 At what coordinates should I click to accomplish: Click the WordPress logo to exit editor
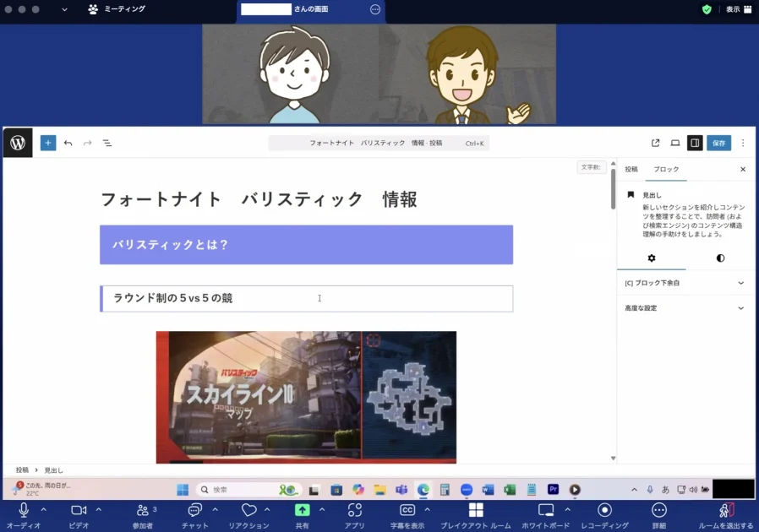18,143
